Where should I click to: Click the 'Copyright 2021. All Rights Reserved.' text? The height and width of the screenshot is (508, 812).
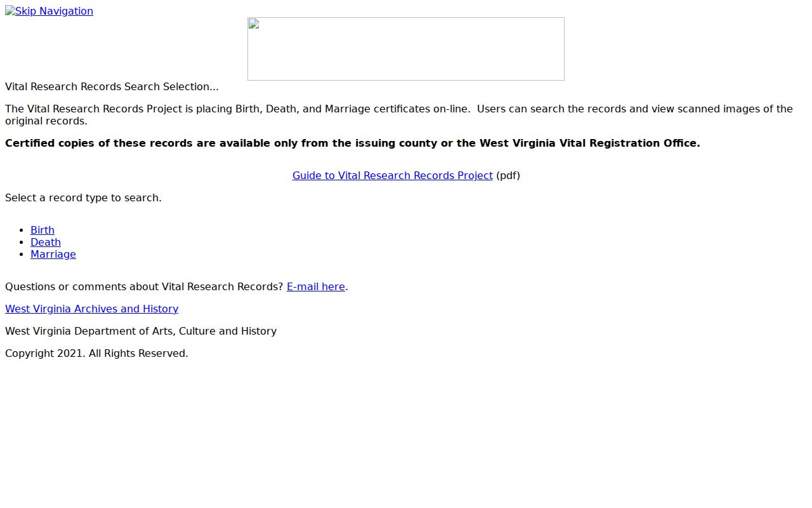(96, 353)
